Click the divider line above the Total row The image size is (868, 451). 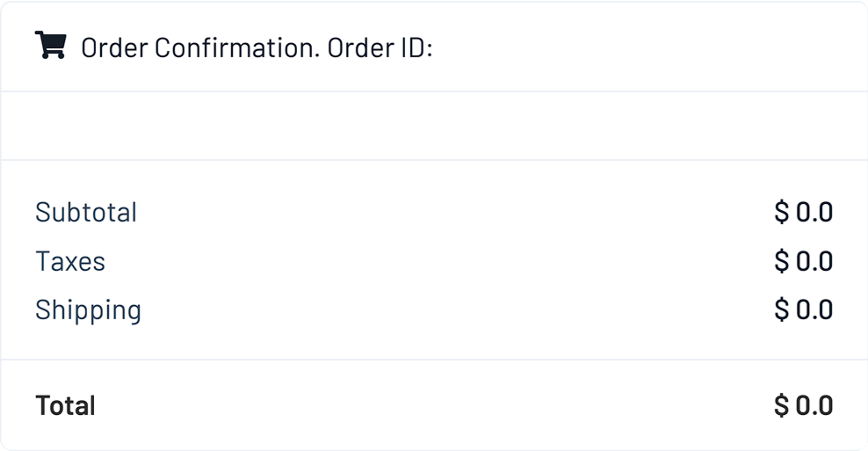click(434, 360)
